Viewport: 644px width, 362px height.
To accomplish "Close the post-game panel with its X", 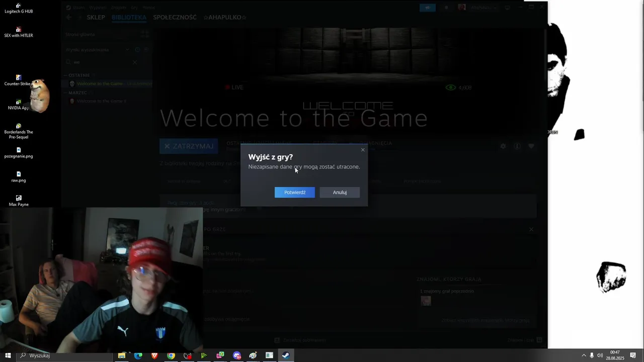I will (x=531, y=229).
